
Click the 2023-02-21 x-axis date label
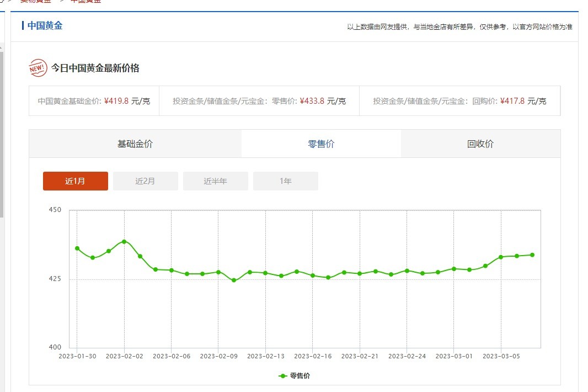[x=360, y=356]
